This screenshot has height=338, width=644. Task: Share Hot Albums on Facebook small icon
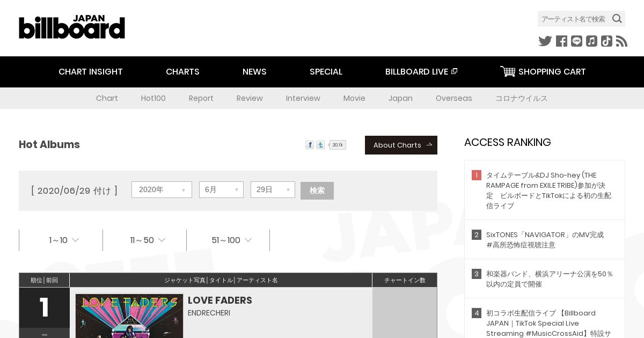310,145
